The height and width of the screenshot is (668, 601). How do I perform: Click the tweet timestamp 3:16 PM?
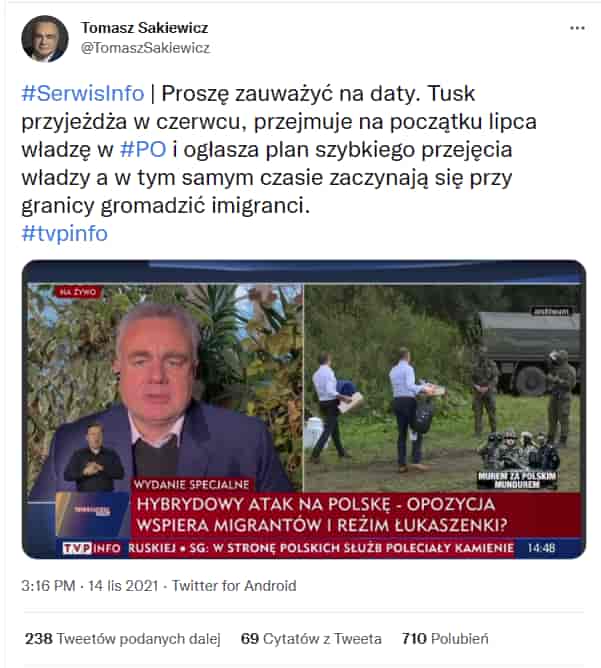(x=48, y=586)
